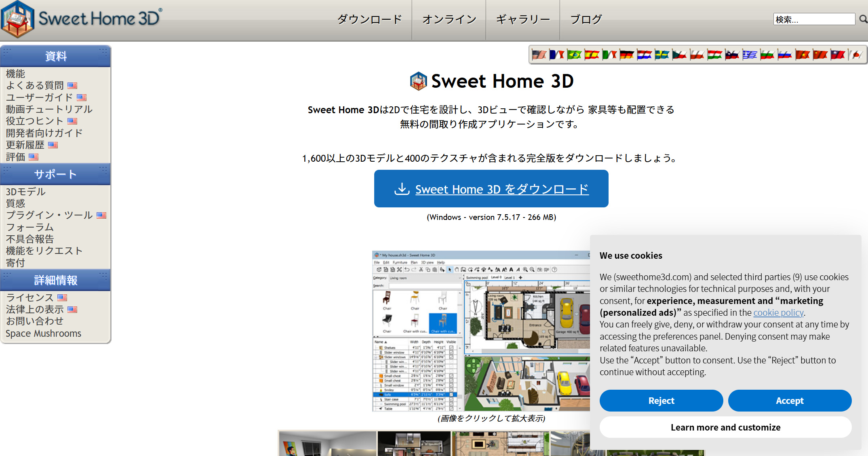
Task: Open お問い合わせ contact link
Action: pos(35,321)
